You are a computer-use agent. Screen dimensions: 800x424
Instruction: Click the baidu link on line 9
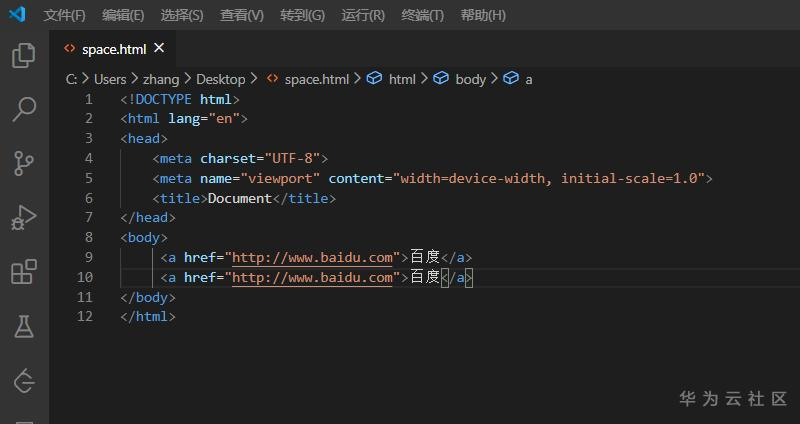[312, 257]
